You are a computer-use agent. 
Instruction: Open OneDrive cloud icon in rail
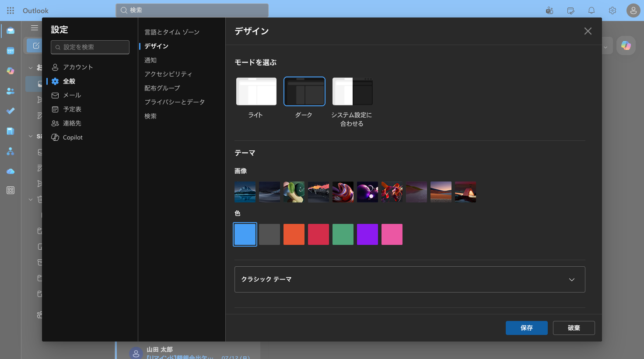click(10, 171)
